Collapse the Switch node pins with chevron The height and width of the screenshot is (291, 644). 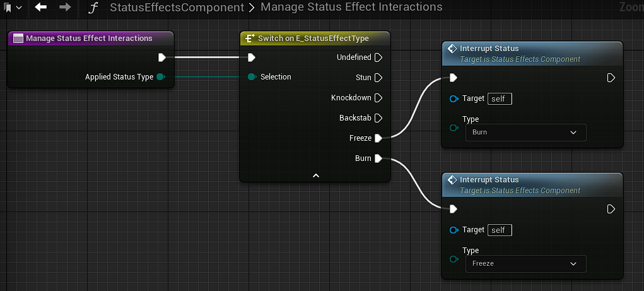[316, 175]
